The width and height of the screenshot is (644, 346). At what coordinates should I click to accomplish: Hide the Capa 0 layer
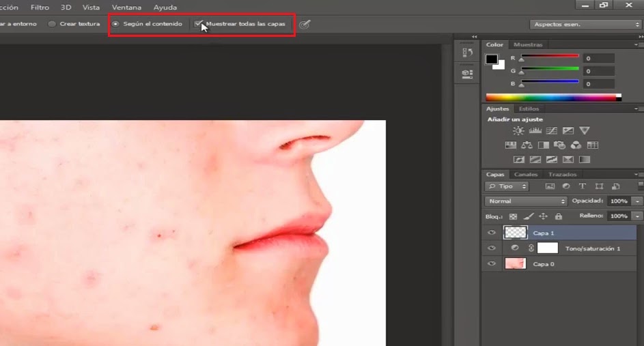492,264
